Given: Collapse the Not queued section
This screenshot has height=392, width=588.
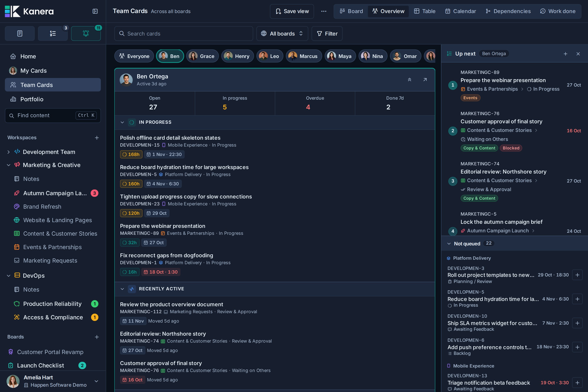Looking at the screenshot, I should click(x=449, y=244).
